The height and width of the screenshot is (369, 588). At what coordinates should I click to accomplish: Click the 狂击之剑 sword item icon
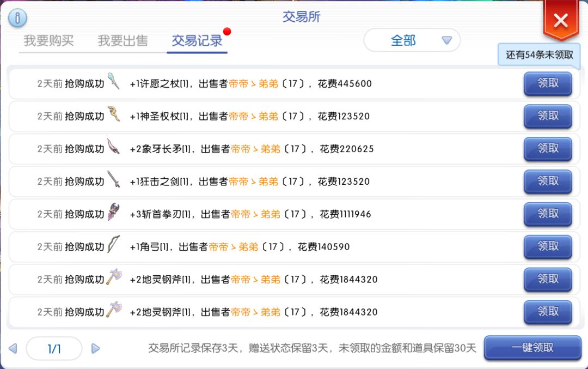click(114, 179)
